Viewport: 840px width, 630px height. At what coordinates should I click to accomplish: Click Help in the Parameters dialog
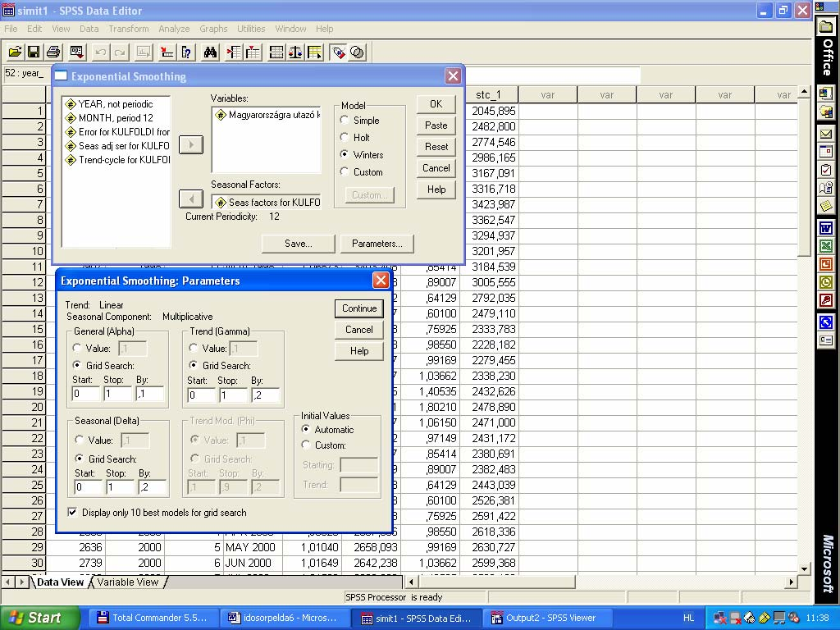(359, 351)
